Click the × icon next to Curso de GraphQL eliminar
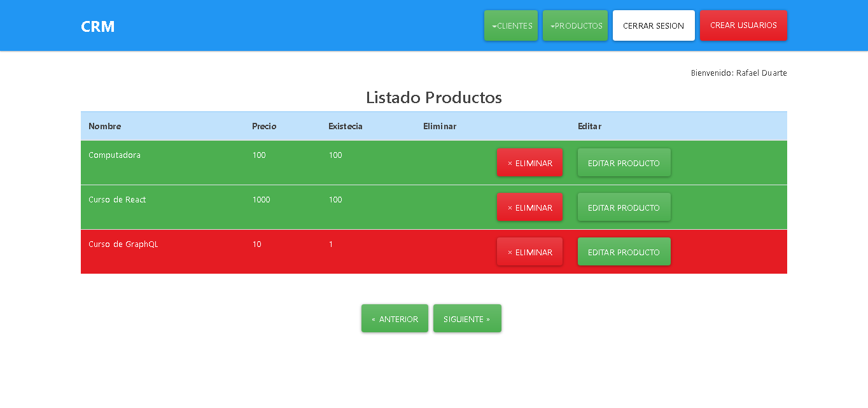This screenshot has width=868, height=408. 508,251
